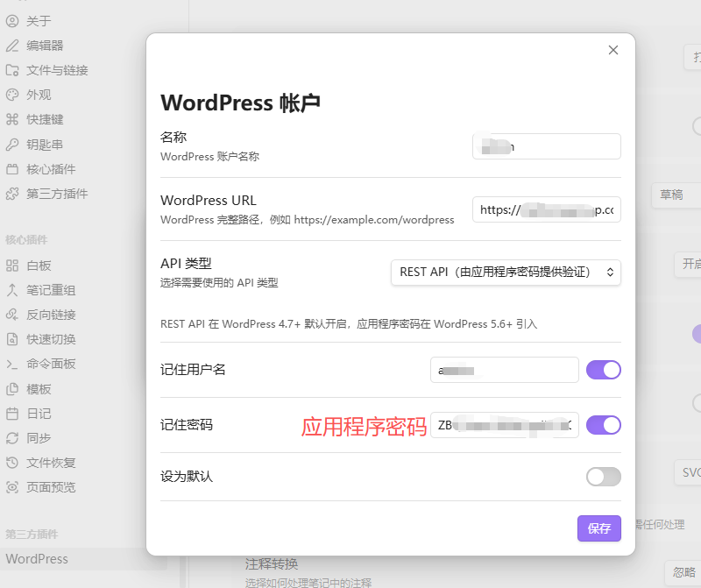The width and height of the screenshot is (701, 588).
Task: Click the application password field starting ZB
Action: (x=505, y=425)
